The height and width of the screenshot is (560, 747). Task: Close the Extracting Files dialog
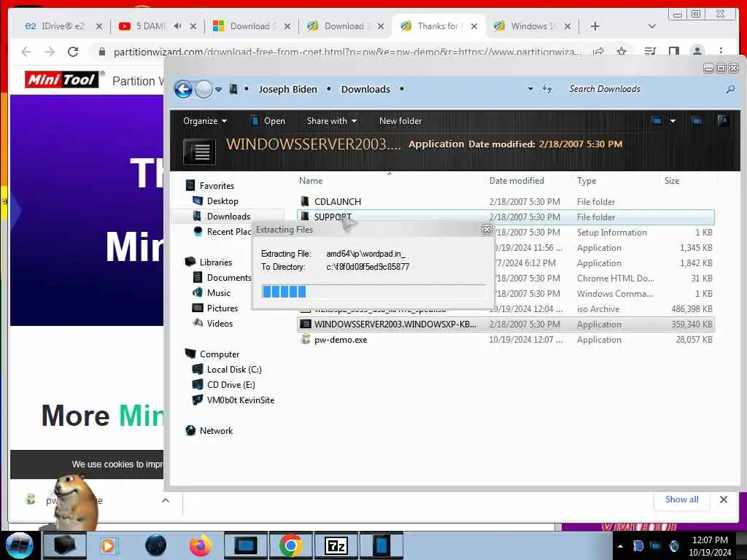pos(487,230)
